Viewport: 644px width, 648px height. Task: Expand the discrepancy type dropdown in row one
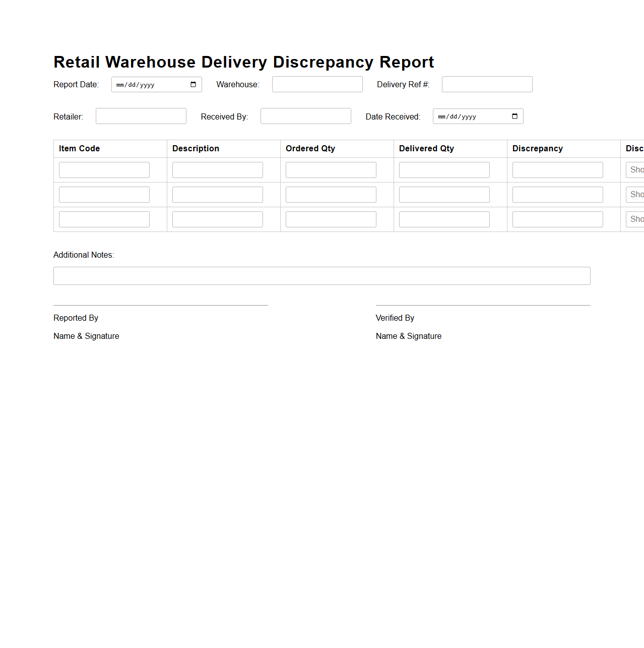pyautogui.click(x=636, y=169)
